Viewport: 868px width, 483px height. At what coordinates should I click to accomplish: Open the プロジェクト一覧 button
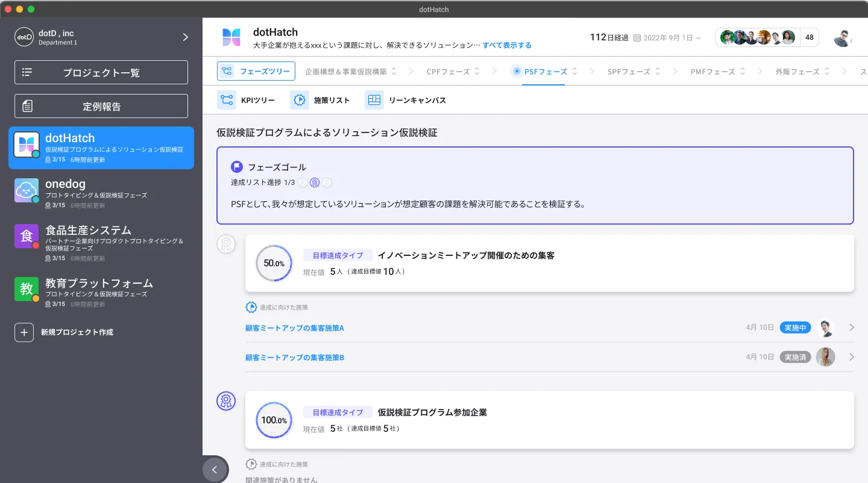101,72
